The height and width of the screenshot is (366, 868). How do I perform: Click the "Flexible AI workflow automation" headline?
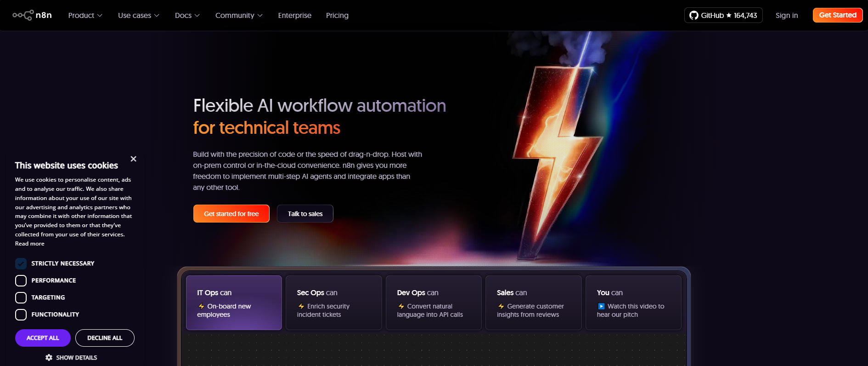(320, 106)
